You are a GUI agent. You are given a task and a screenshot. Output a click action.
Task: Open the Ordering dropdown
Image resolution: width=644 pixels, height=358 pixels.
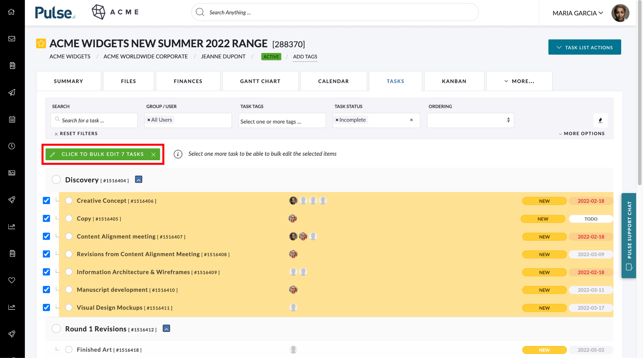click(x=470, y=120)
